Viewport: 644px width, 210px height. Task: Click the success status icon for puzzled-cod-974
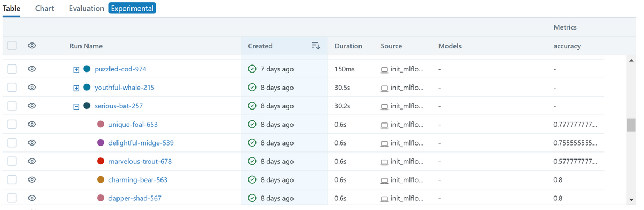pyautogui.click(x=252, y=69)
